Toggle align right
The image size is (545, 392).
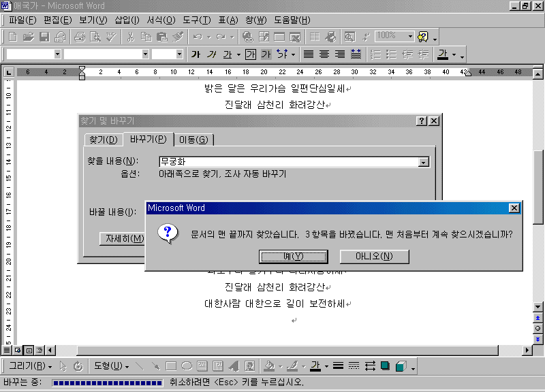340,54
